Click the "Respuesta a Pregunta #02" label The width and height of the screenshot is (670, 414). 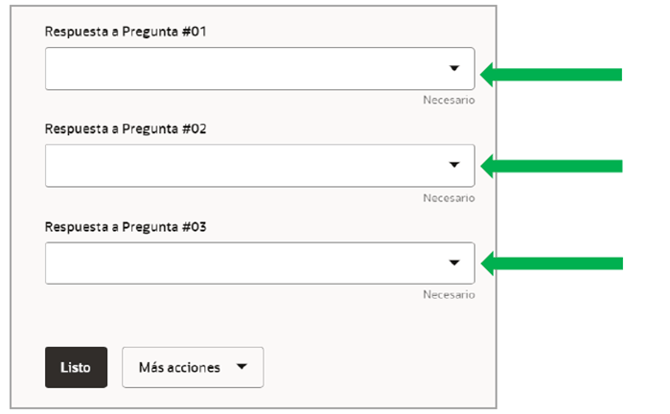click(125, 129)
